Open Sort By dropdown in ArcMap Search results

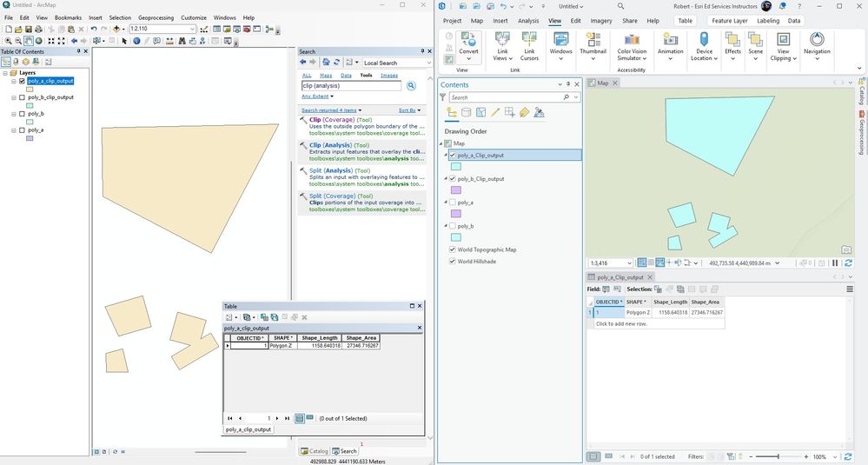coord(409,110)
